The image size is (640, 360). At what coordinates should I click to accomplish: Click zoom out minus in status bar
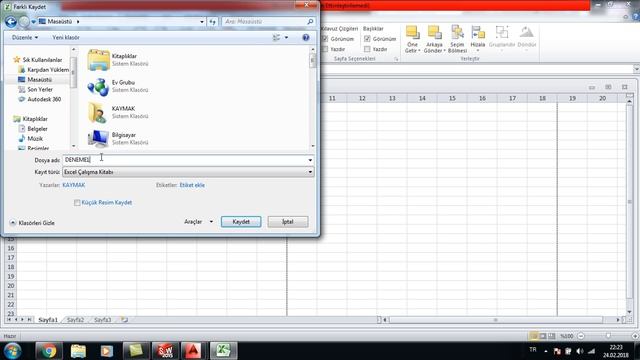pyautogui.click(x=581, y=336)
